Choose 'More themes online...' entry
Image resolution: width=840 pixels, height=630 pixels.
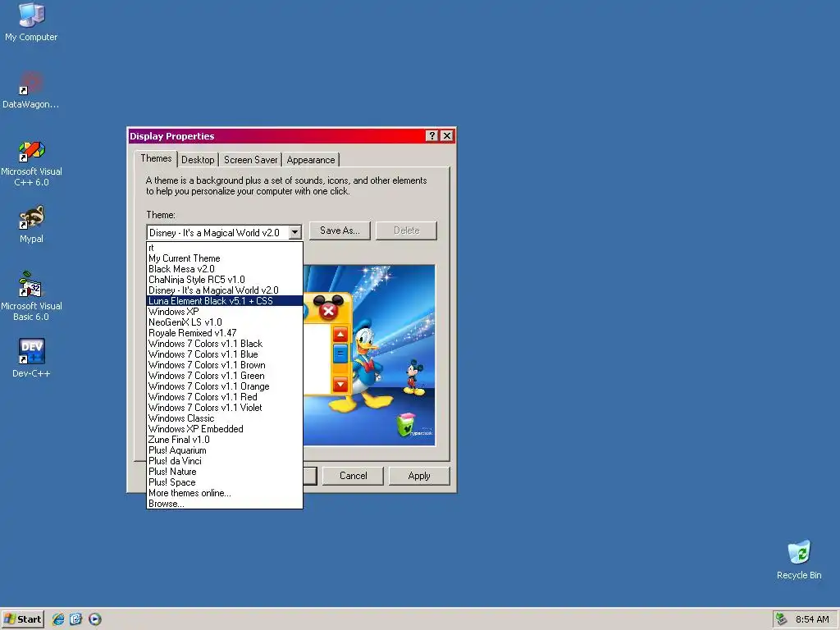pos(225,493)
